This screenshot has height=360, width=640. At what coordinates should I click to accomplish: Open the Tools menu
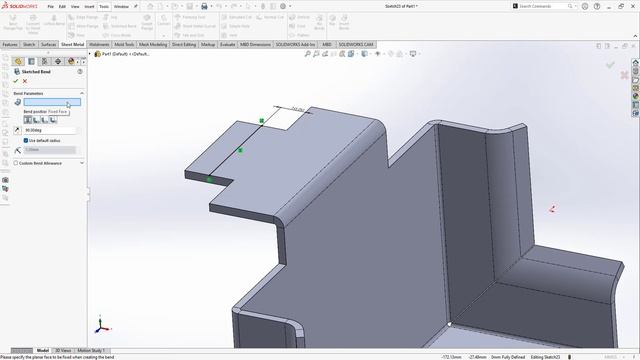(x=104, y=7)
